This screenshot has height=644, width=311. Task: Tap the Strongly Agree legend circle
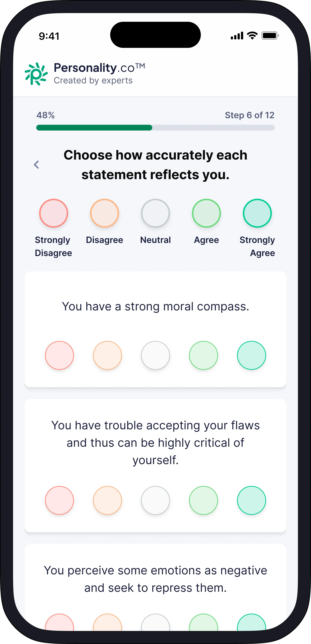(257, 213)
